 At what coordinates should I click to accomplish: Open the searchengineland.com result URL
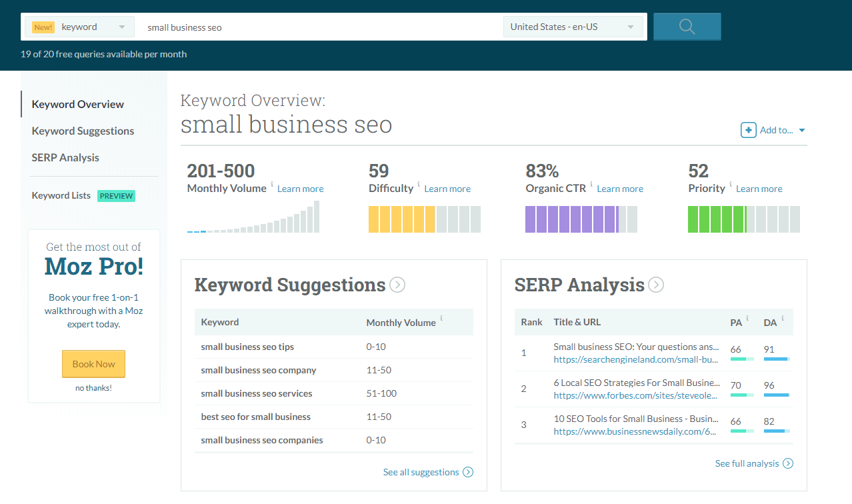click(636, 359)
